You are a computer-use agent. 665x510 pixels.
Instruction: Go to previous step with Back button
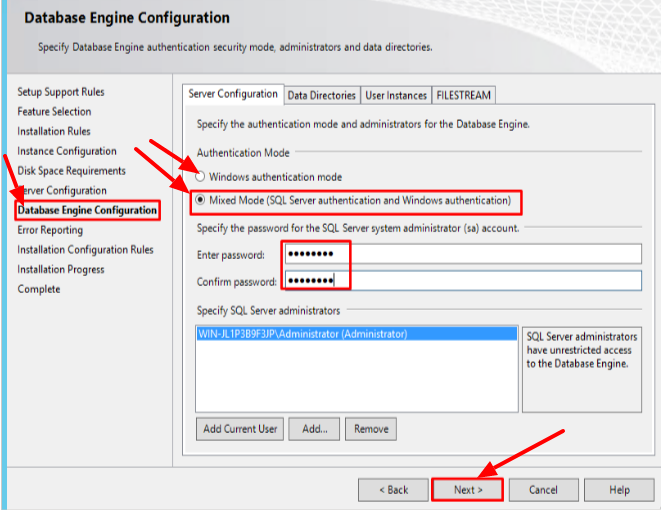pos(393,490)
